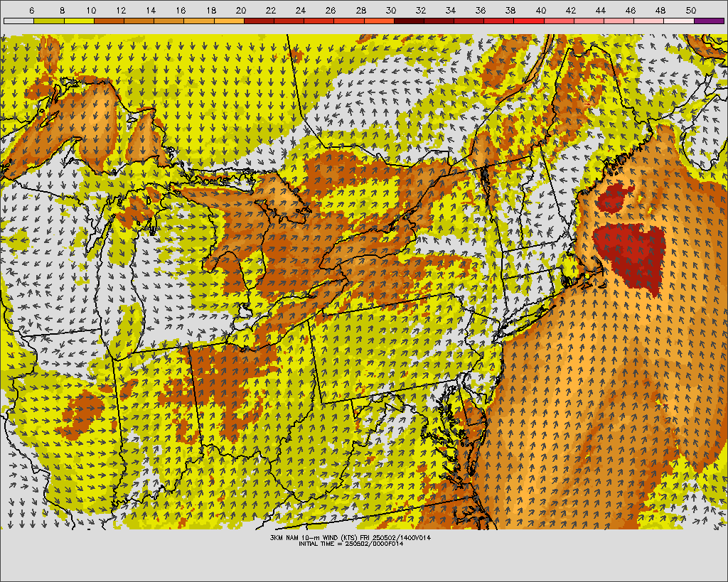Screen dimensions: 728x582
Task: Click the 24–26 knot red legend swatch
Action: [x=319, y=21]
